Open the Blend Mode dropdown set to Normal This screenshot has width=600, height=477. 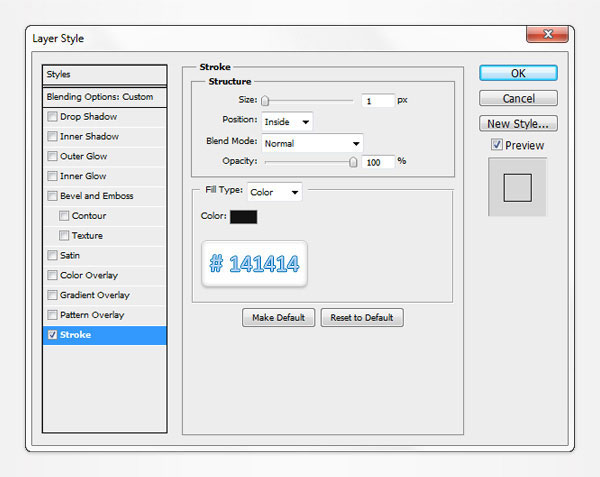point(312,143)
